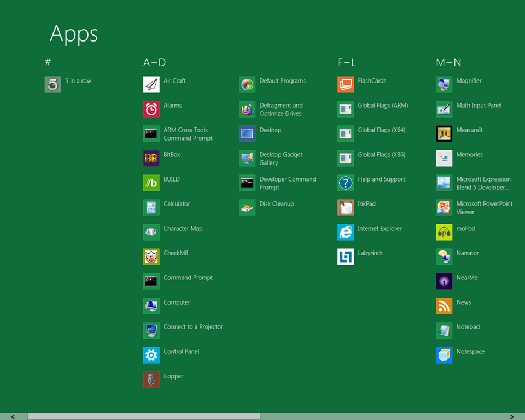Launch the NearMe icon
The width and height of the screenshot is (525, 420).
click(444, 281)
